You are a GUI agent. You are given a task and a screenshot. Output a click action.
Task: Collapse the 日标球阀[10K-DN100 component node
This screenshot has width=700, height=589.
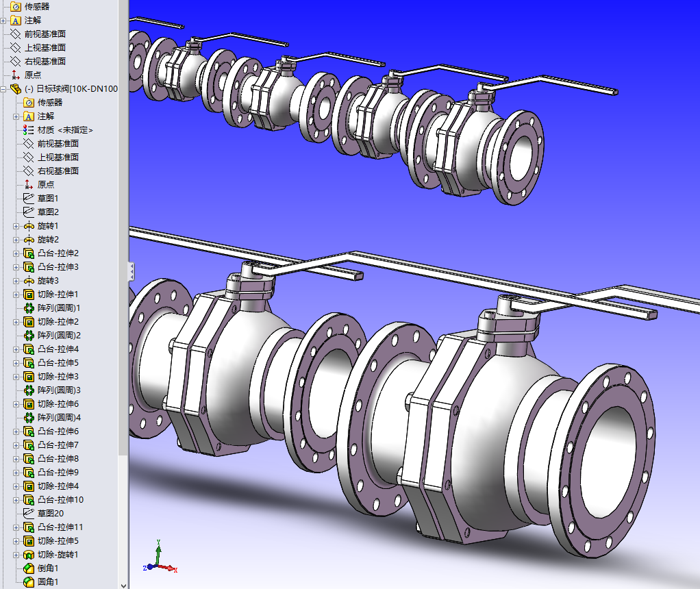(x=3, y=89)
